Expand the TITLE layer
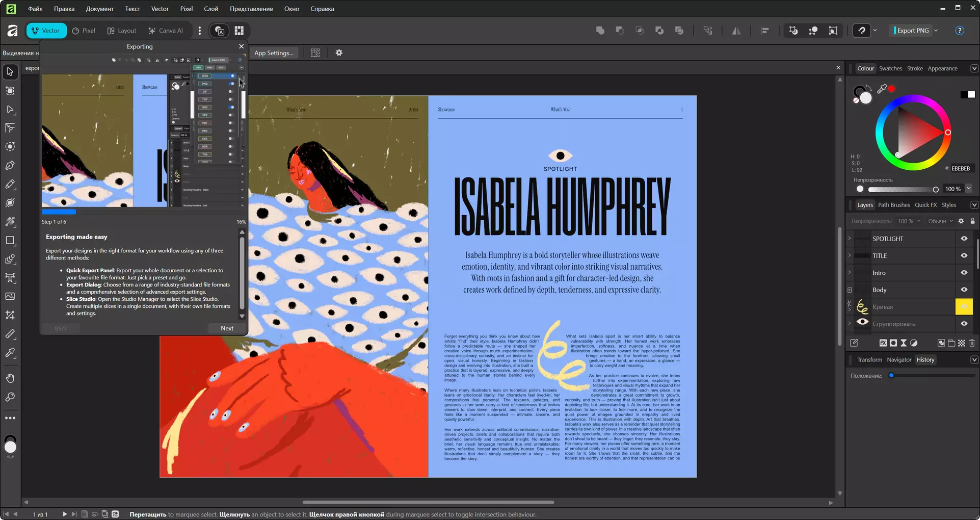This screenshot has width=980, height=520. pos(850,256)
